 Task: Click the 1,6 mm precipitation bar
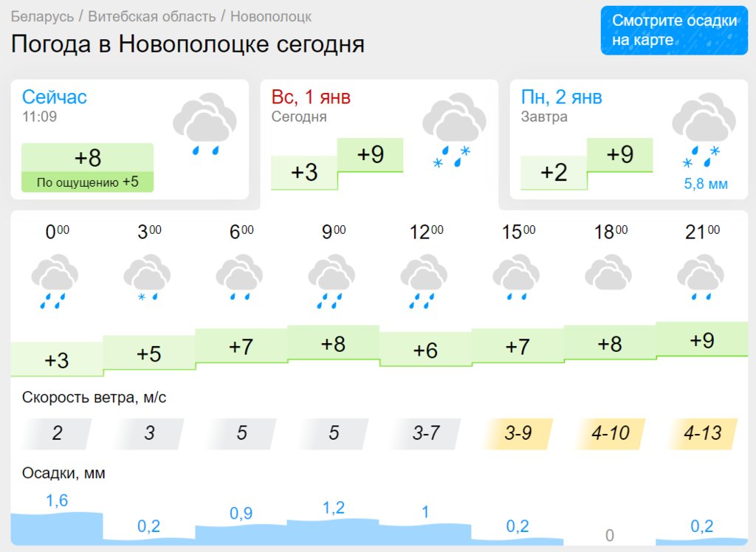[x=57, y=528]
